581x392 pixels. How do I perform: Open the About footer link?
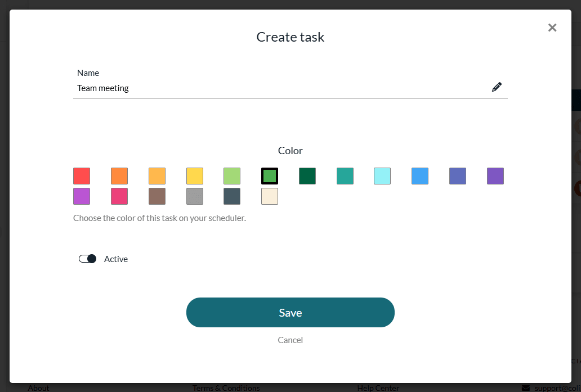pos(38,388)
